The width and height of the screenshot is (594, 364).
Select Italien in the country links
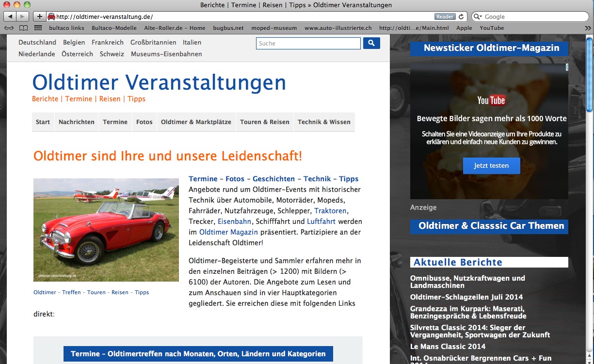click(x=192, y=43)
